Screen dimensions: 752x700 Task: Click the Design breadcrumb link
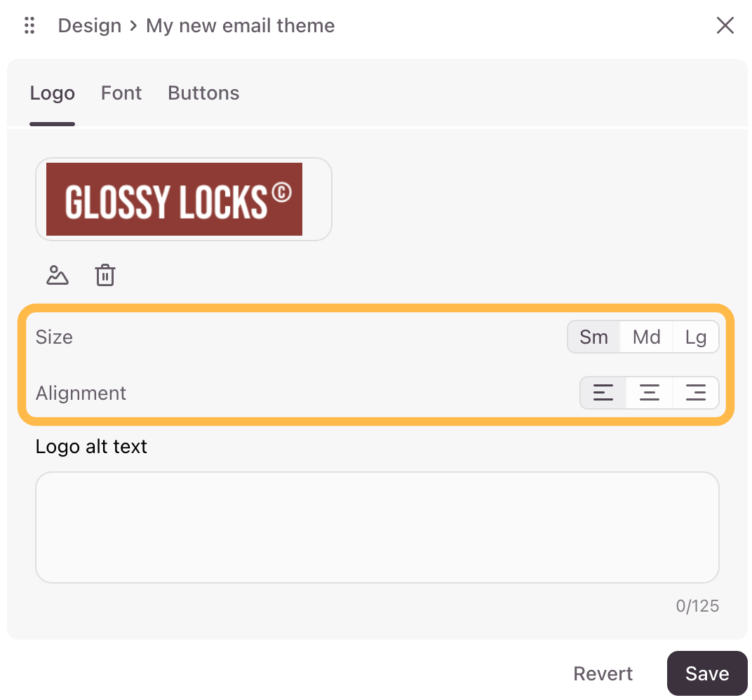pos(90,26)
